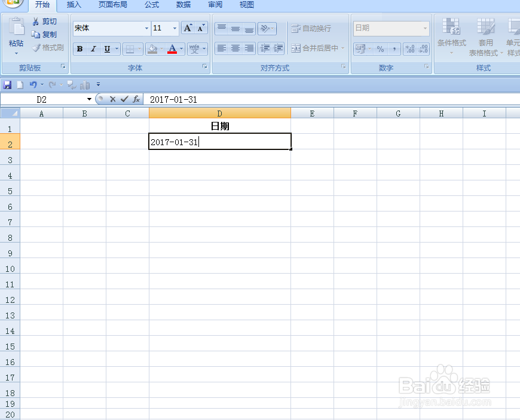520x420 pixels.
Task: Switch to the 公式 ribbon tab
Action: point(152,5)
